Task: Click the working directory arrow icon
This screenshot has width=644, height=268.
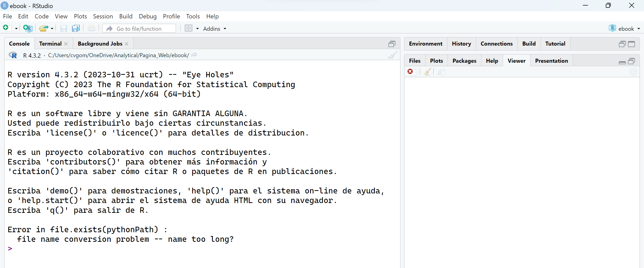Action: pos(194,55)
